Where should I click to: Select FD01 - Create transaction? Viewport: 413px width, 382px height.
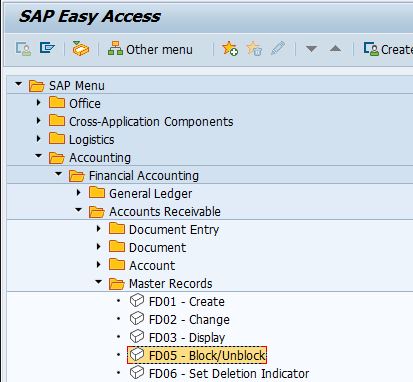(x=187, y=302)
